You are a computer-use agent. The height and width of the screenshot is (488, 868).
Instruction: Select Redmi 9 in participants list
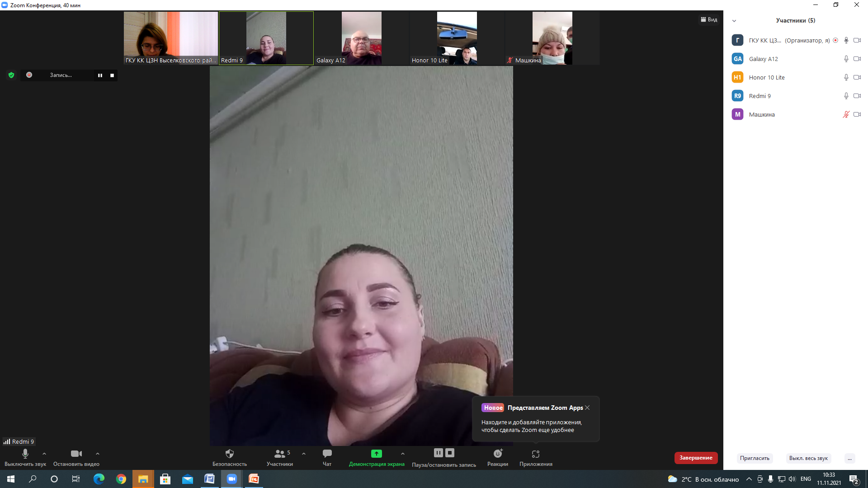coord(796,96)
